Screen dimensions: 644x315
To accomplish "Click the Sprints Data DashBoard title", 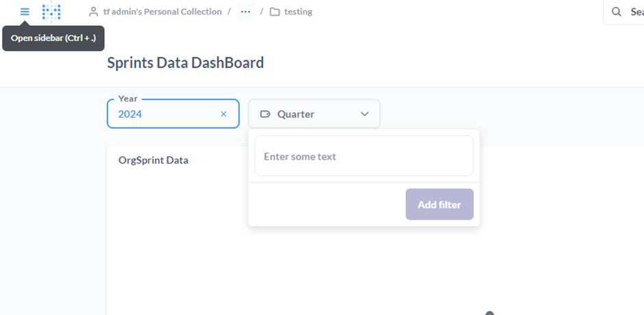I will (185, 63).
